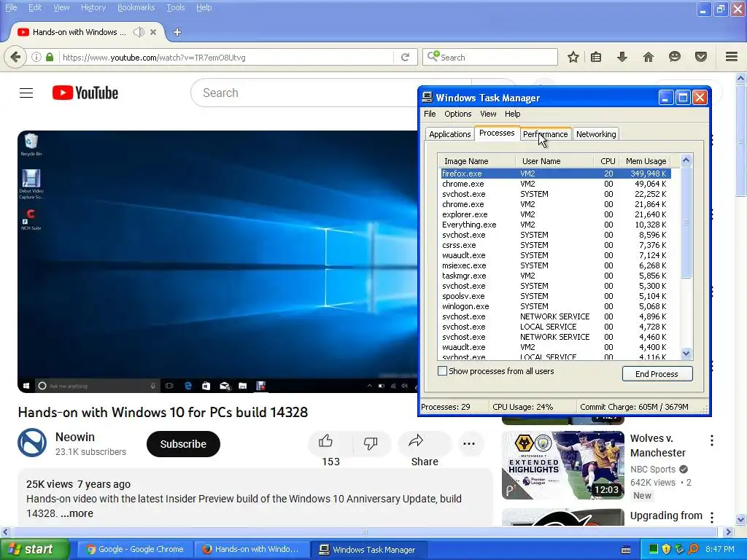Viewport: 747px width, 560px height.
Task: Bookmark this page with the star icon
Action: (573, 57)
